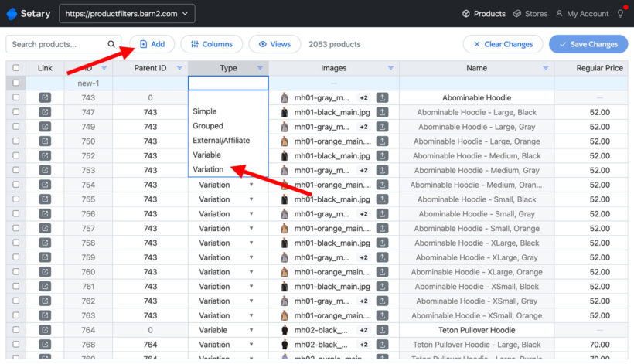Show +2 more images for product 743

pyautogui.click(x=364, y=98)
